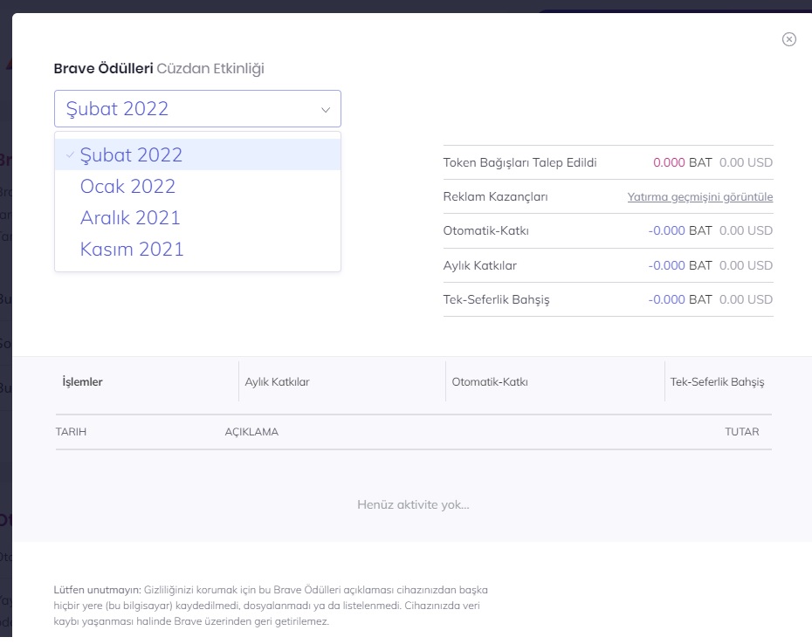This screenshot has height=644, width=812.
Task: Click the checkmark beside Şubat 2022 option
Action: point(70,154)
